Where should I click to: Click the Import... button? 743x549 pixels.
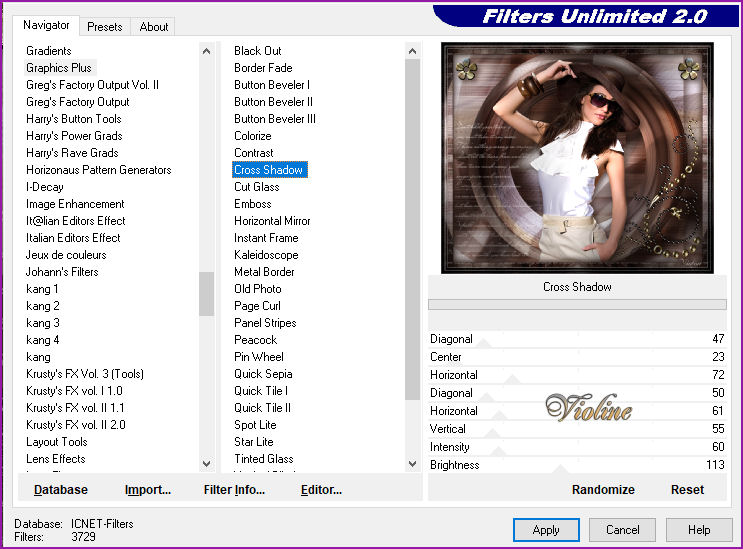tap(147, 489)
